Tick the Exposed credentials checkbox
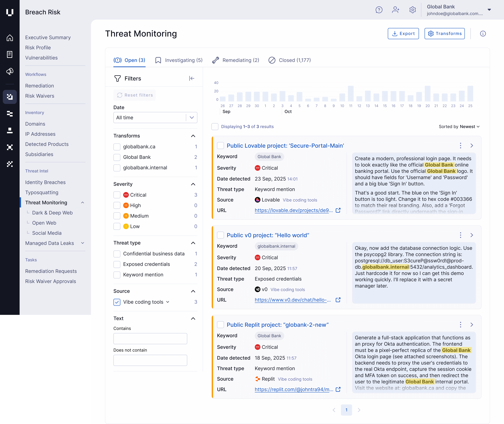This screenshot has width=504, height=424. [117, 264]
